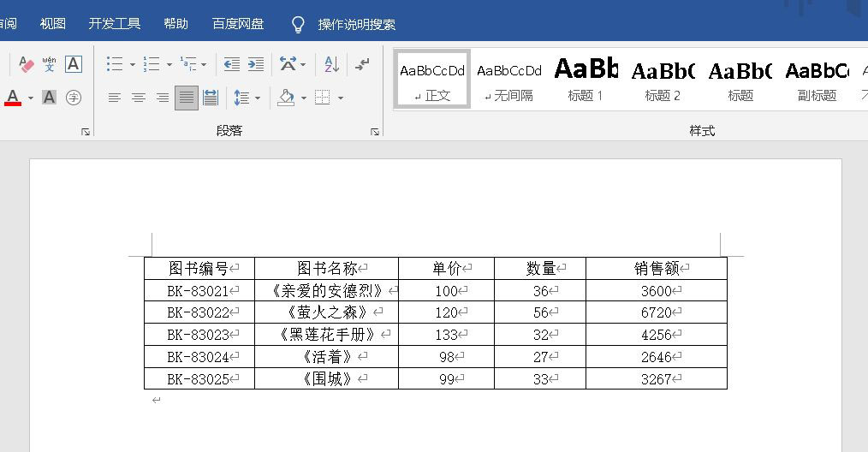Click the 单价 header cell
This screenshot has width=868, height=452.
tap(446, 269)
